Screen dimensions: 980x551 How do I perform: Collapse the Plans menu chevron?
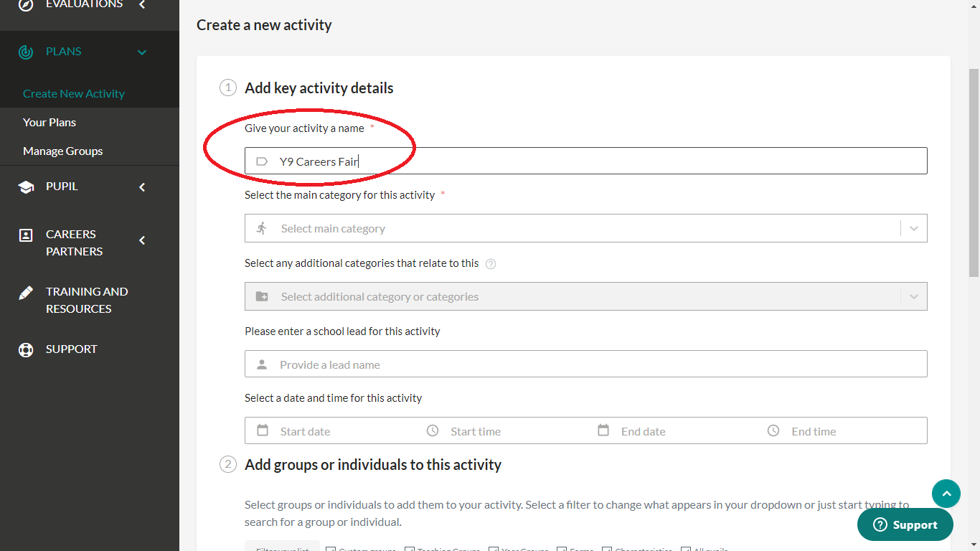pyautogui.click(x=142, y=52)
